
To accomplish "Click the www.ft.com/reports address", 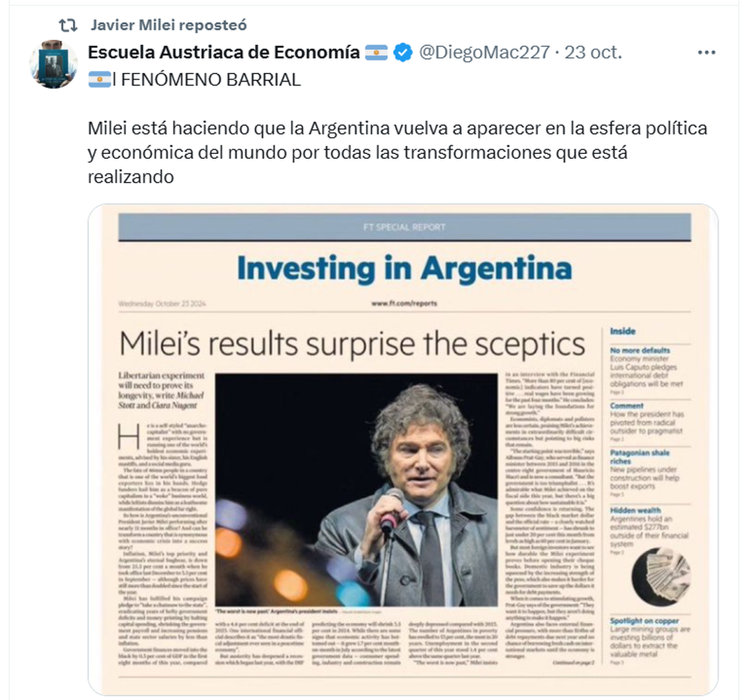I will coord(404,304).
